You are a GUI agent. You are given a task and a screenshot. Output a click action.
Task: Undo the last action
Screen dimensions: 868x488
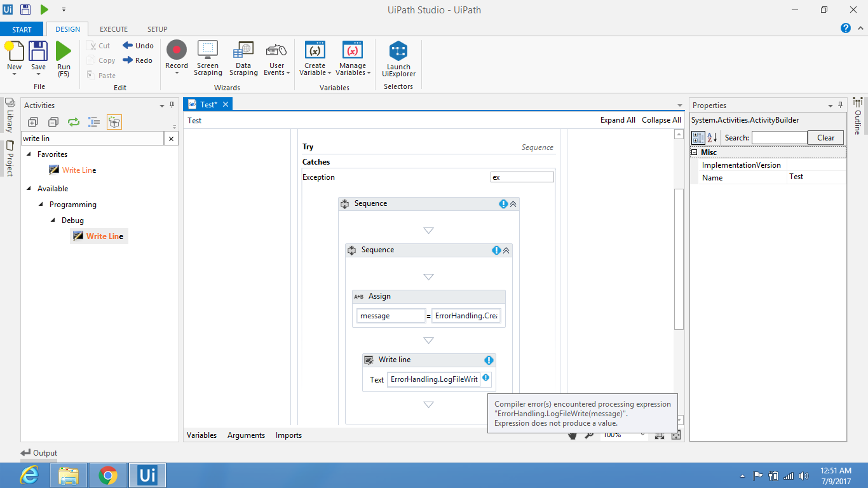pyautogui.click(x=138, y=46)
